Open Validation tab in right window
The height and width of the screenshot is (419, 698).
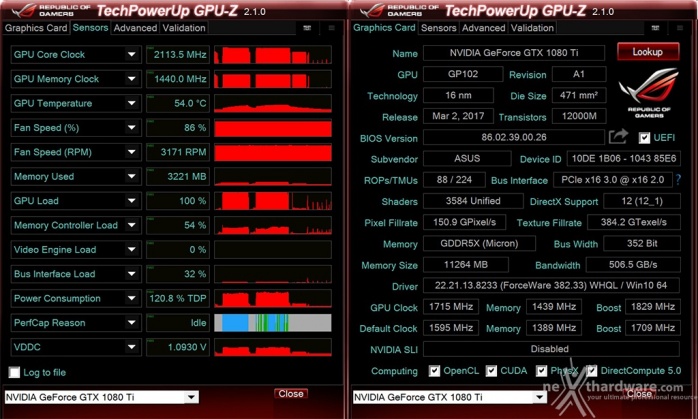(x=532, y=28)
